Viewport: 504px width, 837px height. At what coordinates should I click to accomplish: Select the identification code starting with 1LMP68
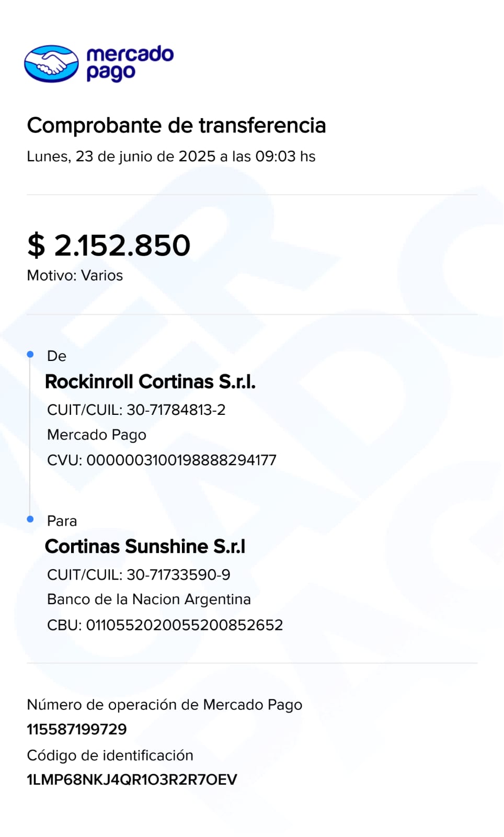coord(132,780)
